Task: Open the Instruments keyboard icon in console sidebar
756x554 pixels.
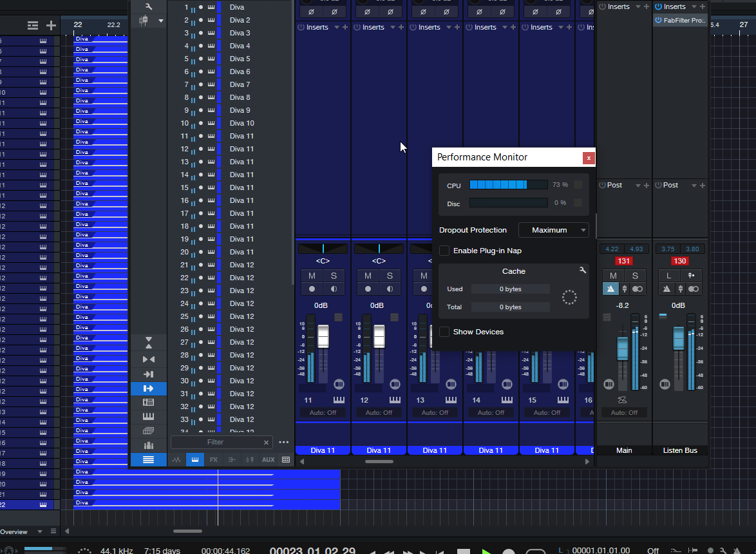Action: pos(149,417)
